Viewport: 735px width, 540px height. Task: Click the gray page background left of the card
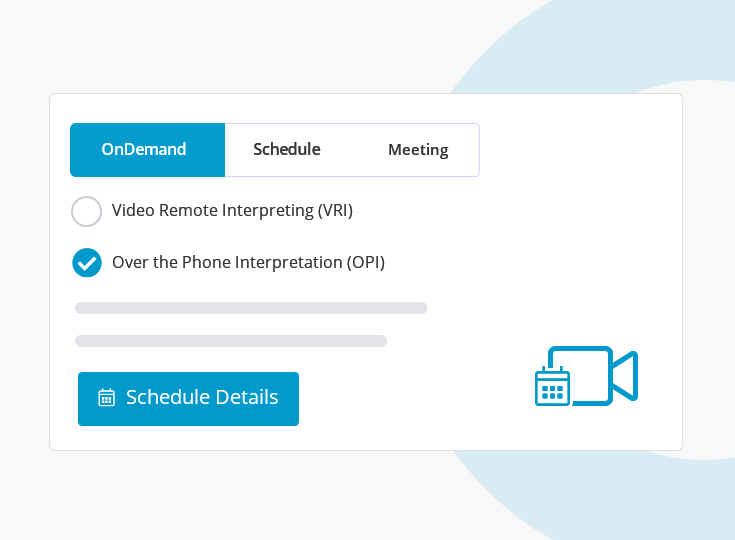pyautogui.click(x=24, y=270)
